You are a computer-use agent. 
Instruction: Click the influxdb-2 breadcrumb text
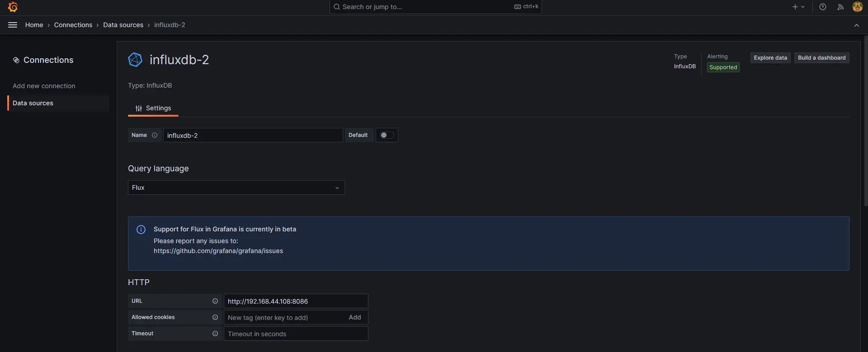170,25
